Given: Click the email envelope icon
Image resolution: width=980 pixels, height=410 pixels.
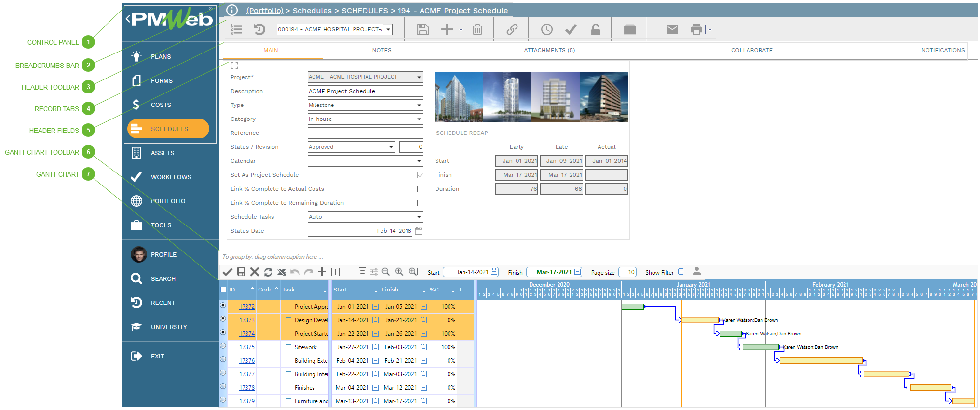Looking at the screenshot, I should tap(672, 30).
